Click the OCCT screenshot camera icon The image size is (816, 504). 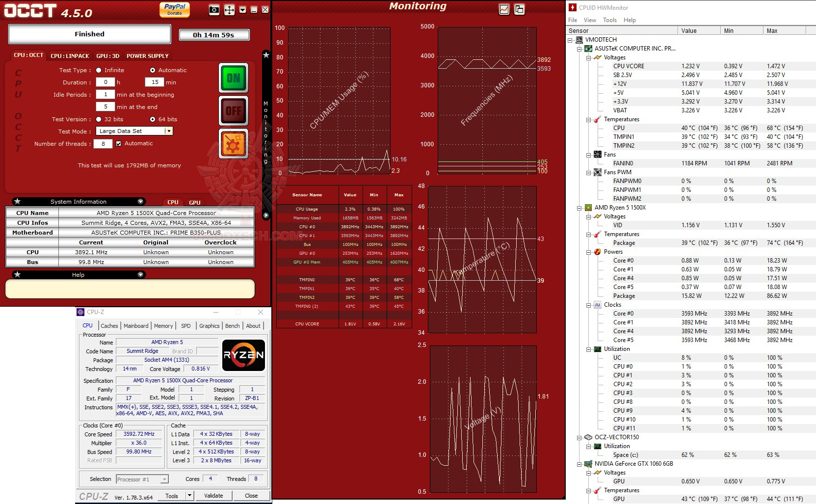click(x=214, y=10)
